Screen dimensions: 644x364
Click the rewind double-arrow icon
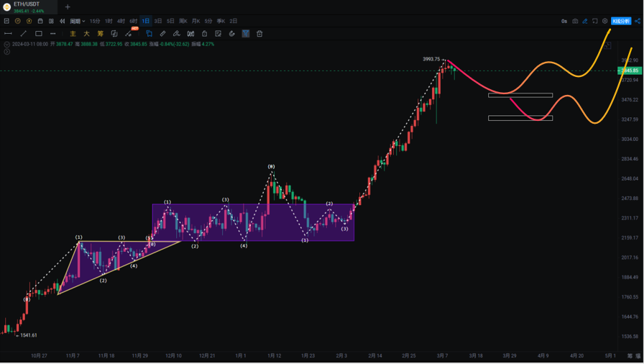63,21
